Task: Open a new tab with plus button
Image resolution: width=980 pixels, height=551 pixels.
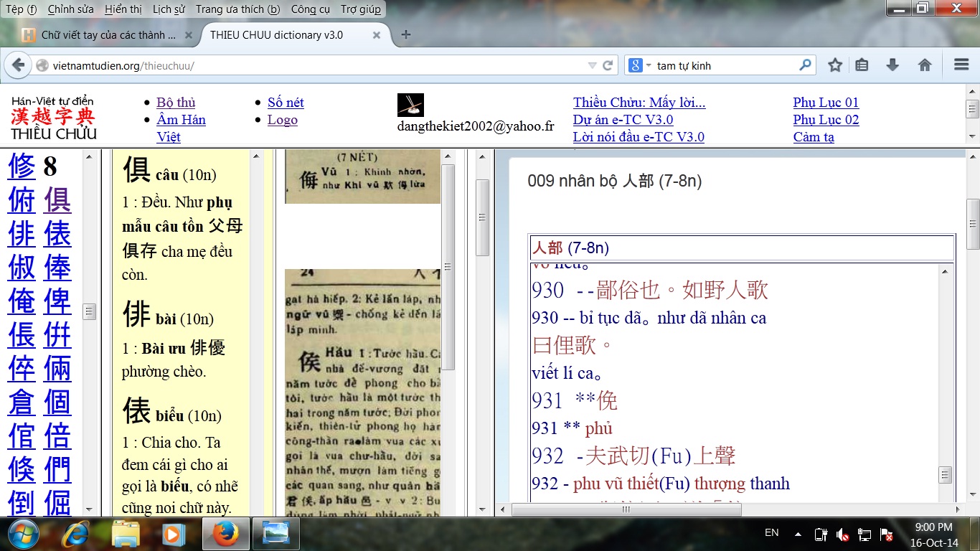Action: (x=406, y=34)
